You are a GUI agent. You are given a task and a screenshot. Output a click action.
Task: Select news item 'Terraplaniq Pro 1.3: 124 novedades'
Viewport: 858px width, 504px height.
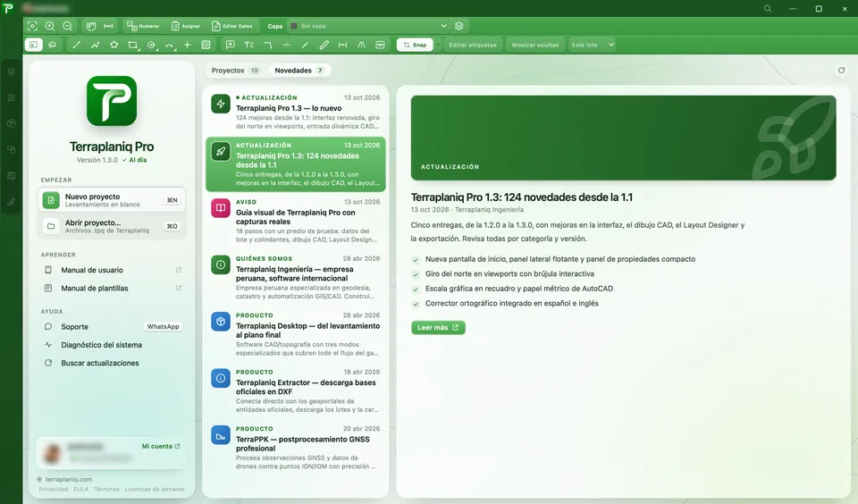(296, 164)
